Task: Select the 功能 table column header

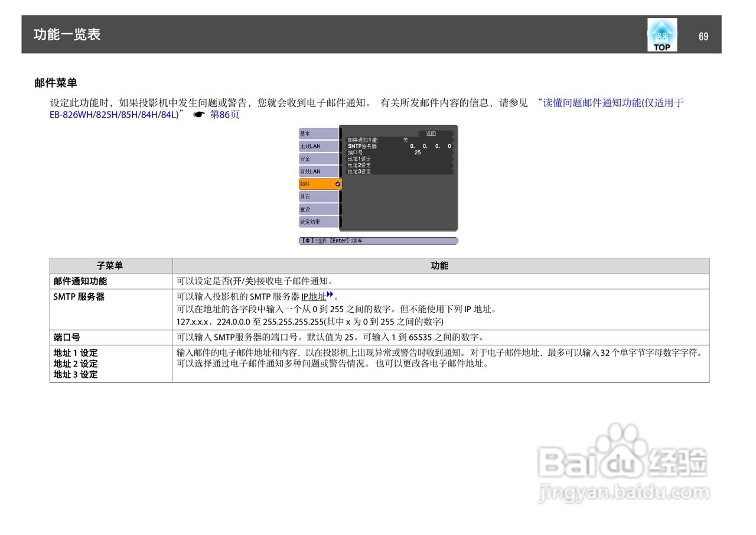Action: [x=441, y=265]
